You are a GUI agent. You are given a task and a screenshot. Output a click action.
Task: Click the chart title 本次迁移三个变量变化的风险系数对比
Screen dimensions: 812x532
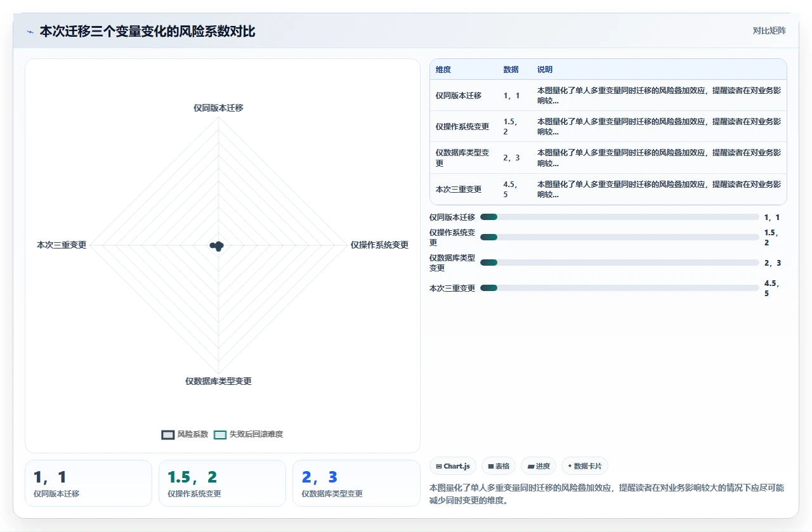(147, 31)
